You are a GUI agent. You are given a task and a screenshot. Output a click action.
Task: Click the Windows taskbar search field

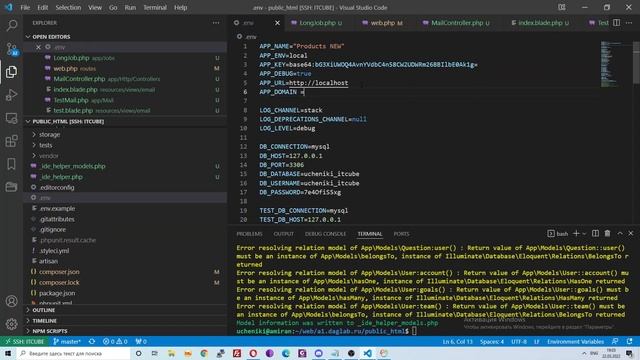pyautogui.click(x=73, y=353)
